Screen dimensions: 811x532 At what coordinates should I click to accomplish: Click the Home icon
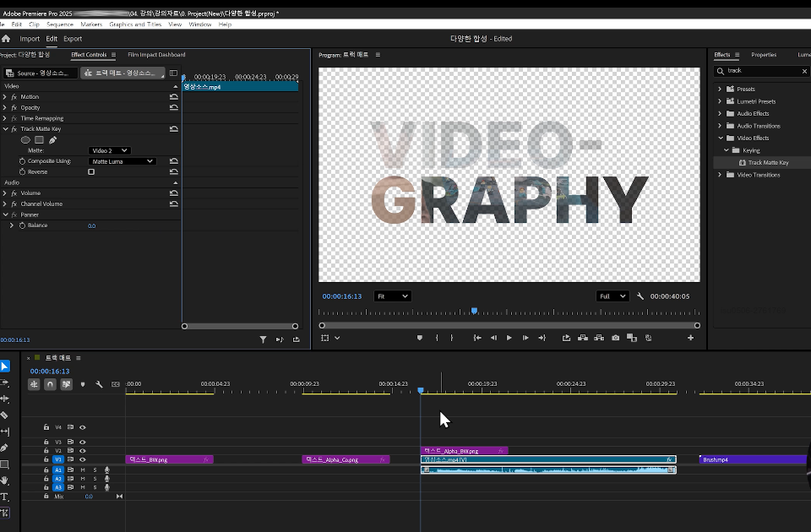click(x=6, y=38)
